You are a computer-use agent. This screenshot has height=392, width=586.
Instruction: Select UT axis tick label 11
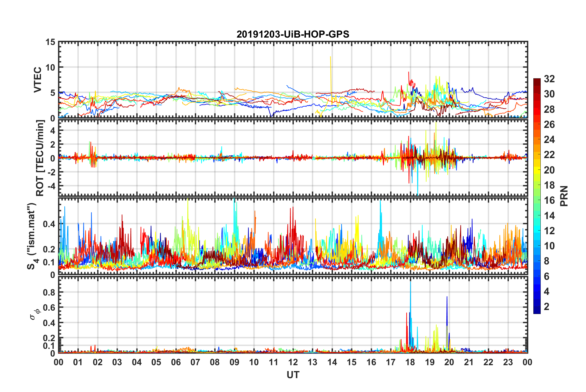274,362
